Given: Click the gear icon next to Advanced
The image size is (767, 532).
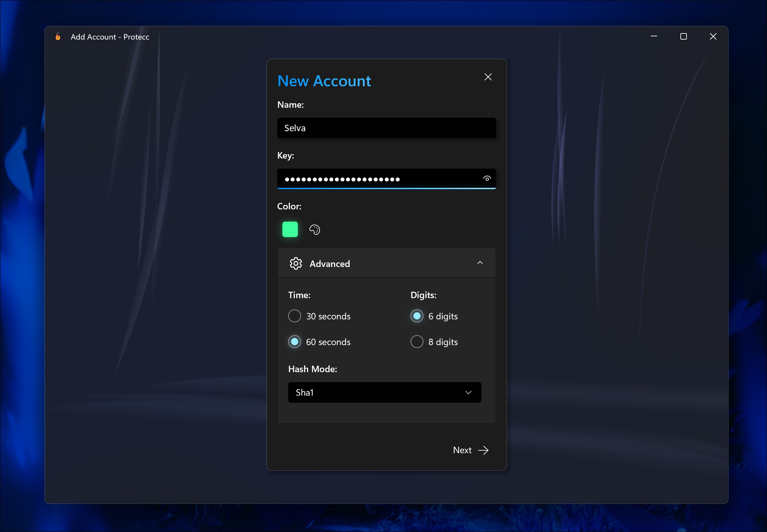Looking at the screenshot, I should tap(296, 263).
